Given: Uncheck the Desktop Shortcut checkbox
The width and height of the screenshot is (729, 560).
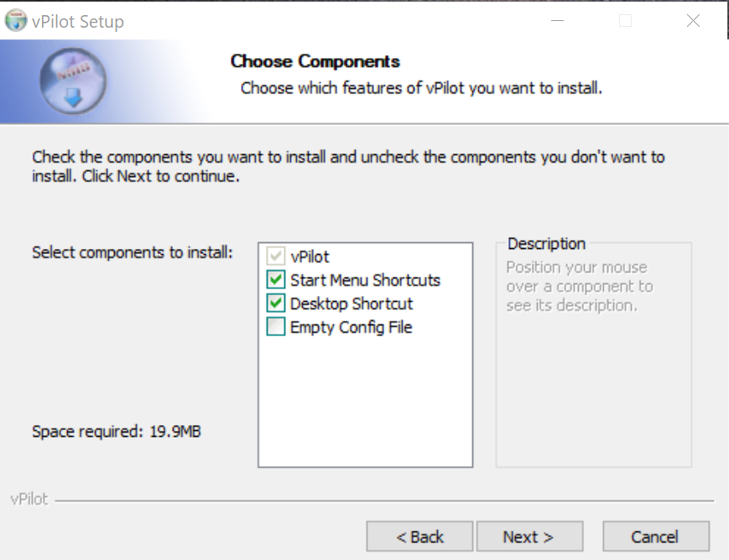Looking at the screenshot, I should (276, 303).
